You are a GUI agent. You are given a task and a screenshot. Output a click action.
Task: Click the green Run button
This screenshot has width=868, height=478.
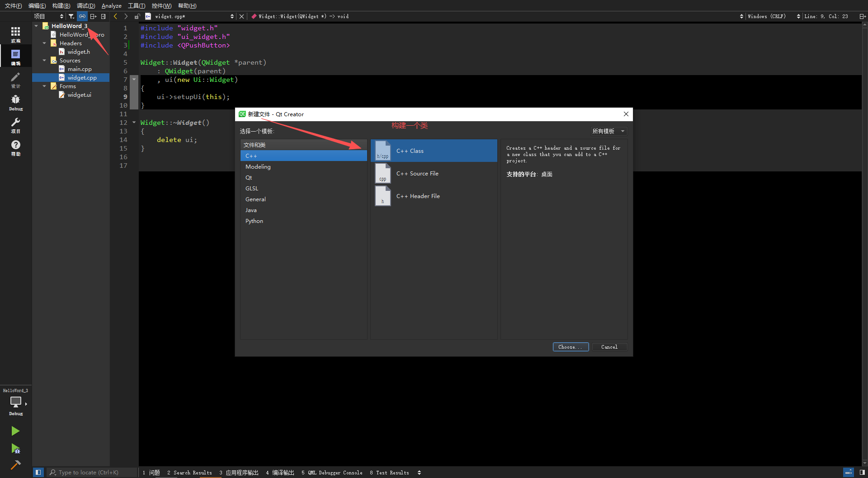[15, 431]
